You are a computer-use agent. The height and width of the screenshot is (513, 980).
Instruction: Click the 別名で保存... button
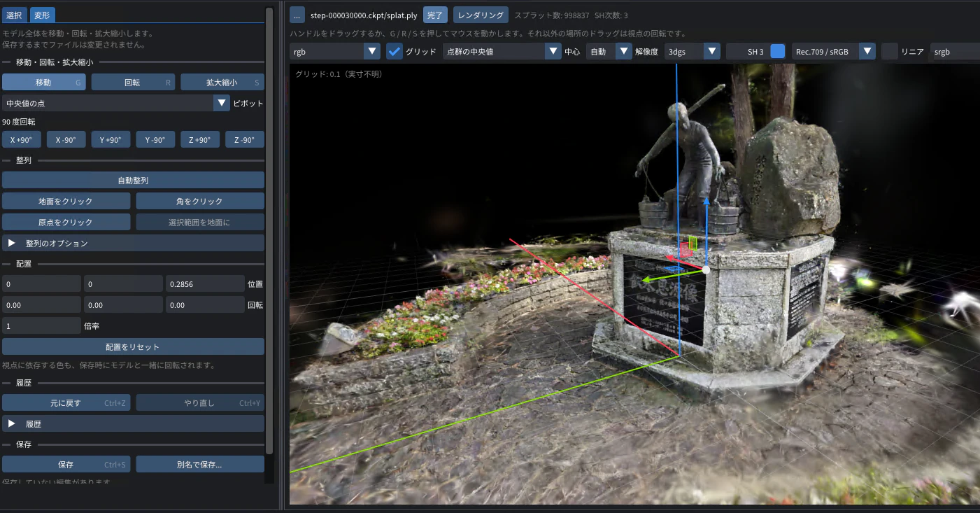tap(200, 464)
